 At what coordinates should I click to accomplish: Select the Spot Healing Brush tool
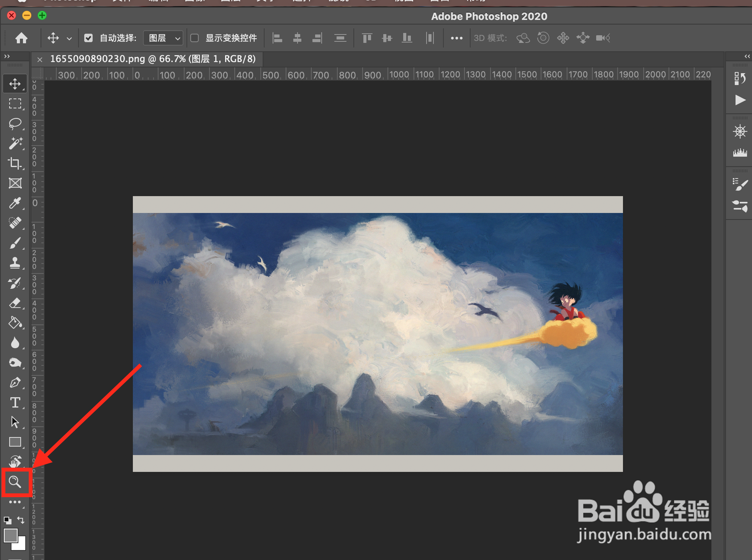15,223
